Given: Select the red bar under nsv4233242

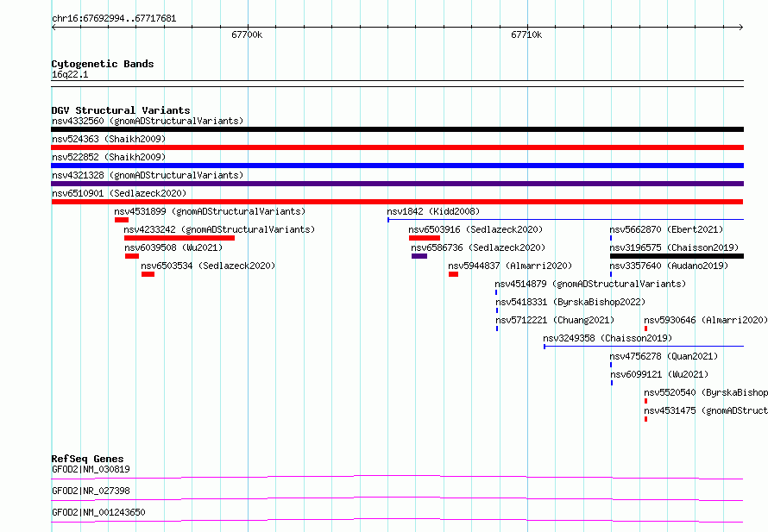Looking at the screenshot, I should [179, 238].
